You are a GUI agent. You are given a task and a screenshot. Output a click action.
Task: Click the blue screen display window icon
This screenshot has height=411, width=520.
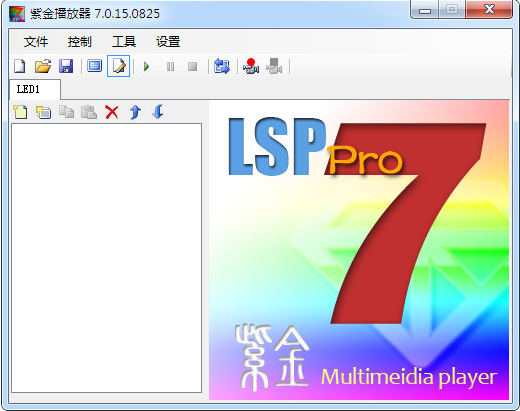[x=95, y=66]
